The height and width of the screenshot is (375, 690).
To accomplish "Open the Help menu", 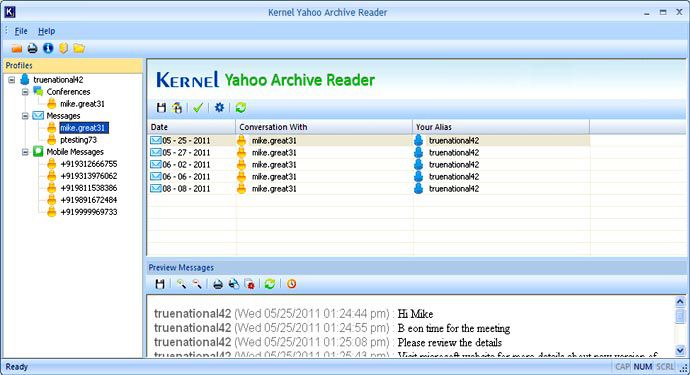I will (46, 31).
